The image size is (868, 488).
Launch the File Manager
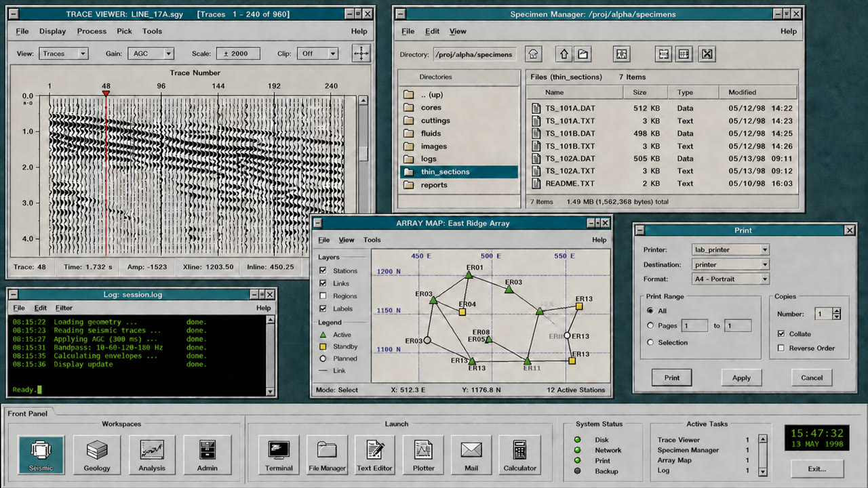coord(327,455)
